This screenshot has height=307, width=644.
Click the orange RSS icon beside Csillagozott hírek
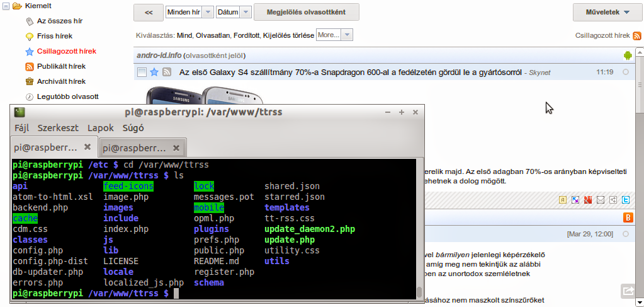point(636,36)
